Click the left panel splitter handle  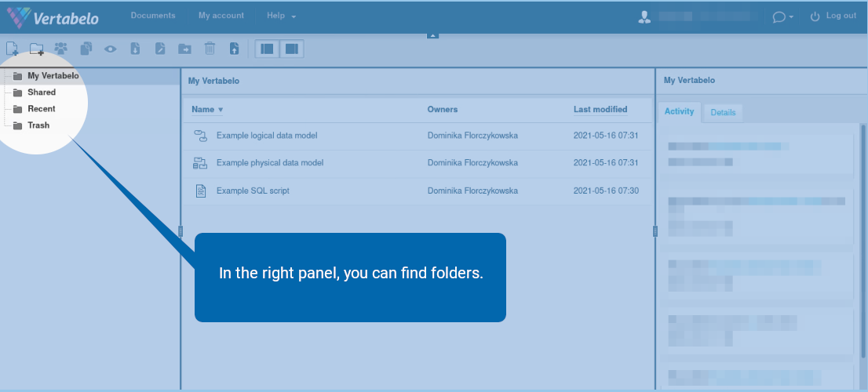point(181,231)
